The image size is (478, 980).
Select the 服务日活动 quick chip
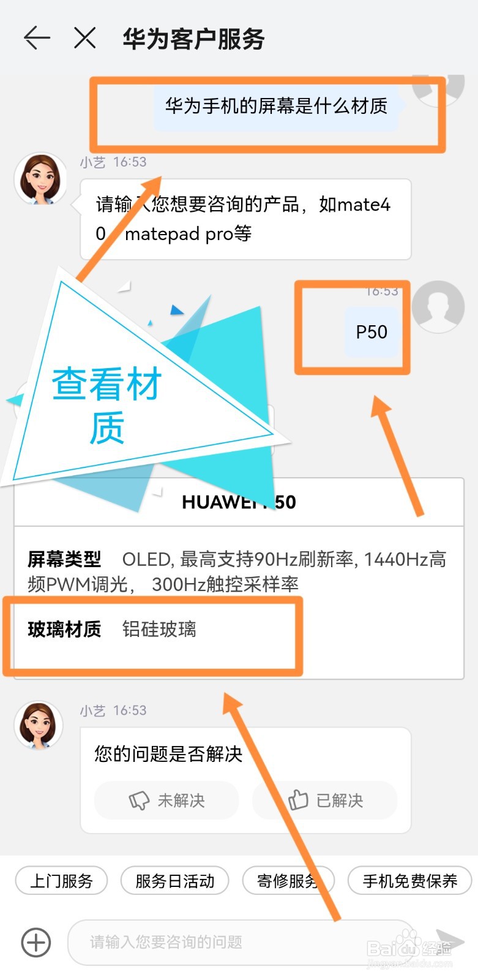(175, 881)
